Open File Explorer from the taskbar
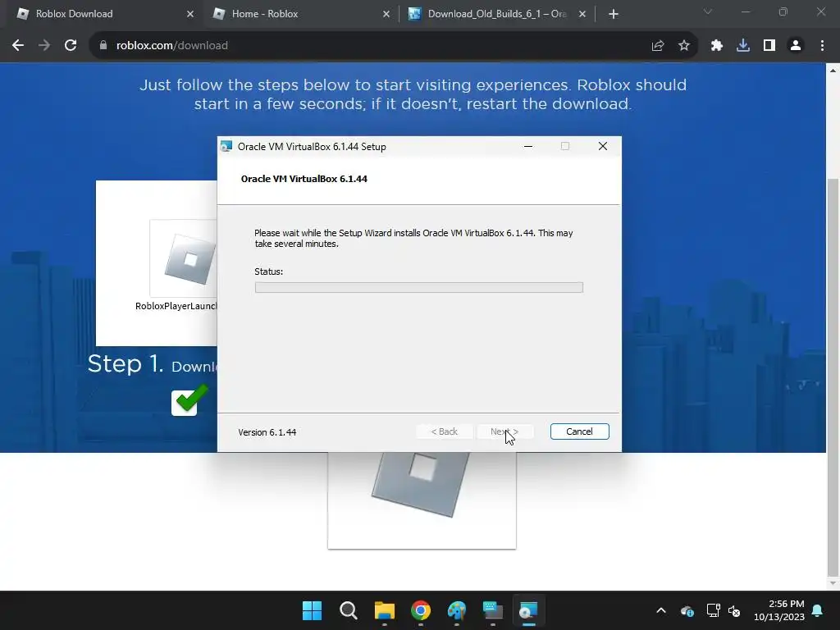The width and height of the screenshot is (840, 630). click(x=384, y=610)
